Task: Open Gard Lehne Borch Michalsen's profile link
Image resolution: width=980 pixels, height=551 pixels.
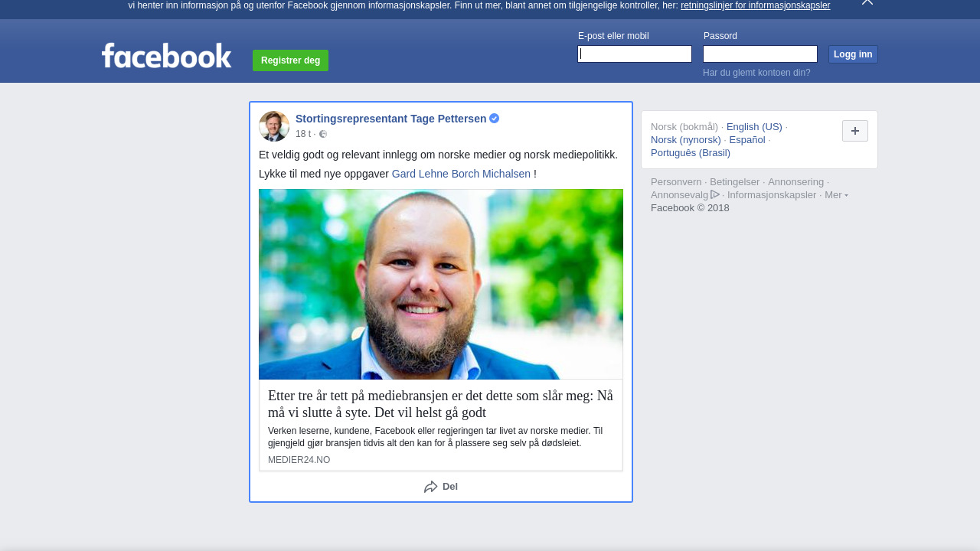Action: coord(461,174)
